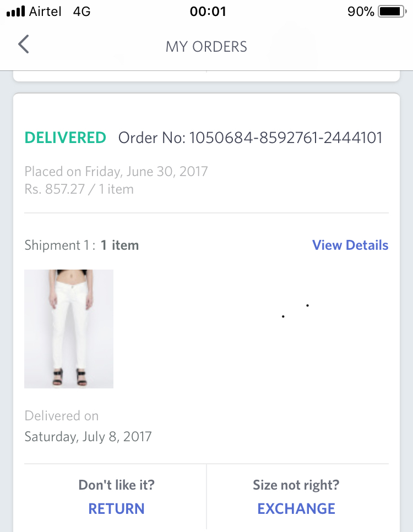Tap the 90% battery percentage
This screenshot has height=532, width=413.
click(x=361, y=12)
